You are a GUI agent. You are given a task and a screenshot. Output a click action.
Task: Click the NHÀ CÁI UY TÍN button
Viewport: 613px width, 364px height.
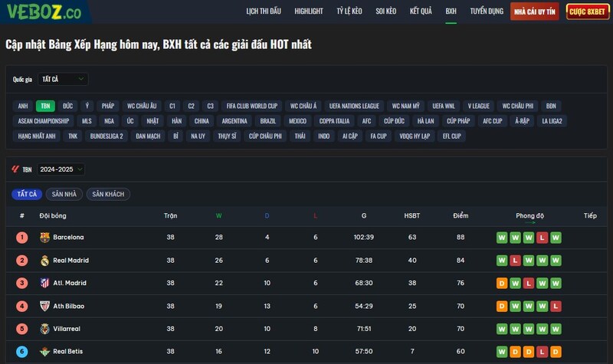tap(534, 11)
